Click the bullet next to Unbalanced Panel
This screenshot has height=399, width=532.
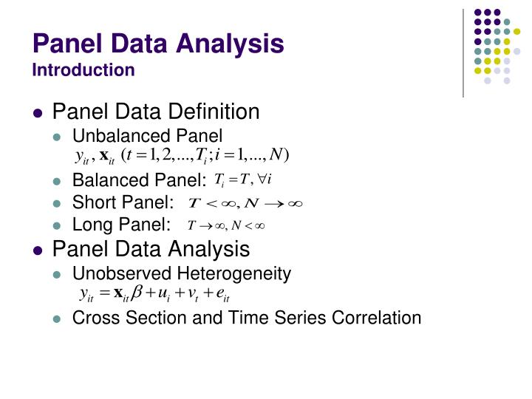pos(60,135)
